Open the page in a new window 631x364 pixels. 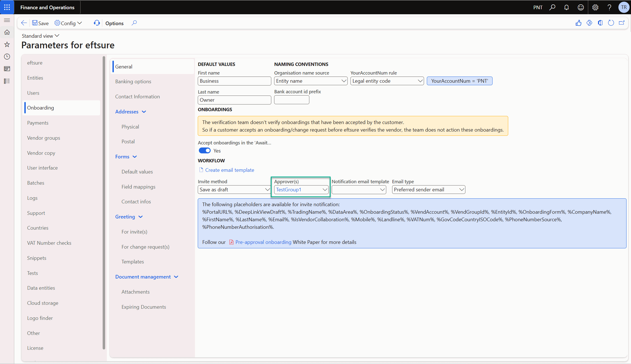click(x=622, y=23)
